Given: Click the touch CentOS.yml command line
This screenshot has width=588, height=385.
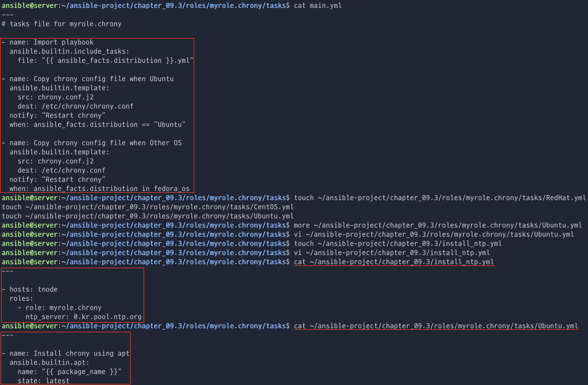Looking at the screenshot, I should 148,207.
